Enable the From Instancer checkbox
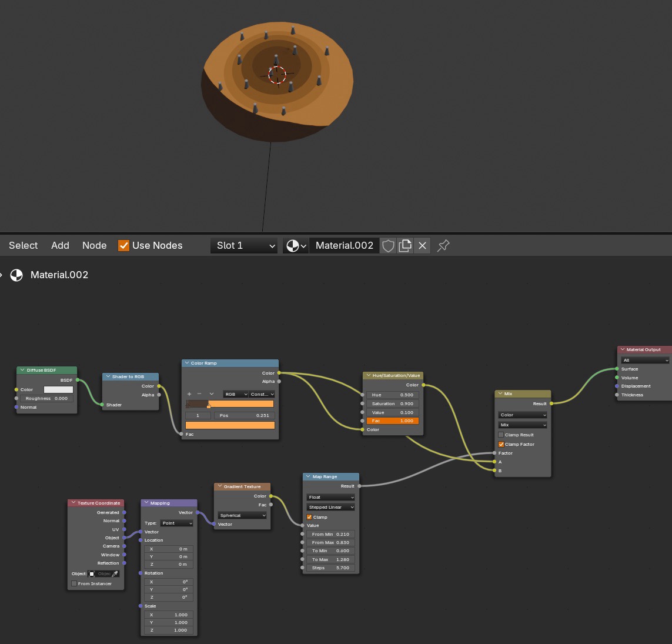672x644 pixels. [74, 583]
